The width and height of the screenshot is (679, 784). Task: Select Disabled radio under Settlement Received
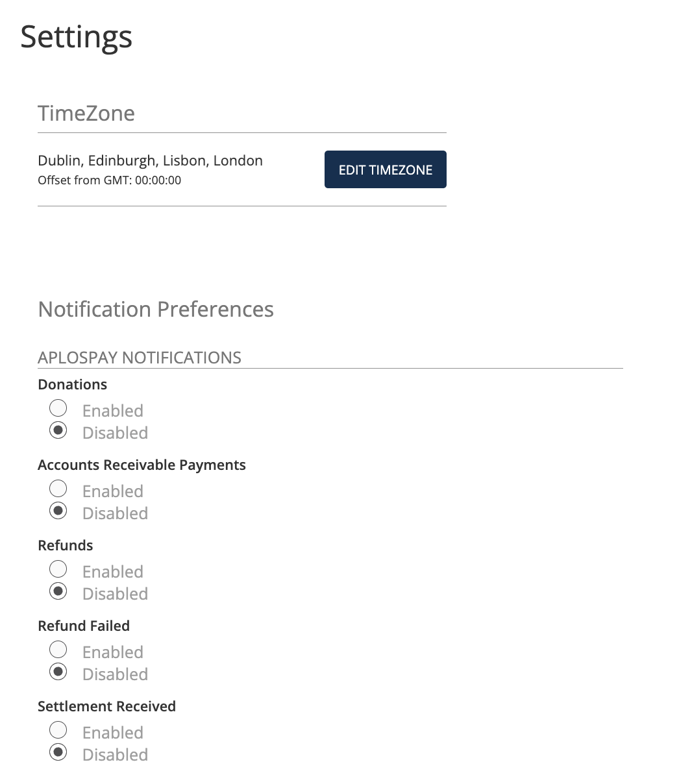58,752
